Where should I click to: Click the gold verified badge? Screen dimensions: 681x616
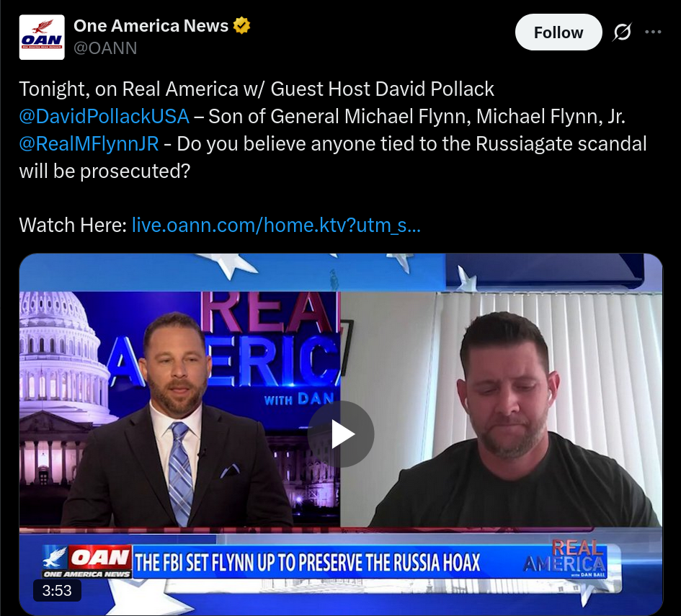point(241,26)
